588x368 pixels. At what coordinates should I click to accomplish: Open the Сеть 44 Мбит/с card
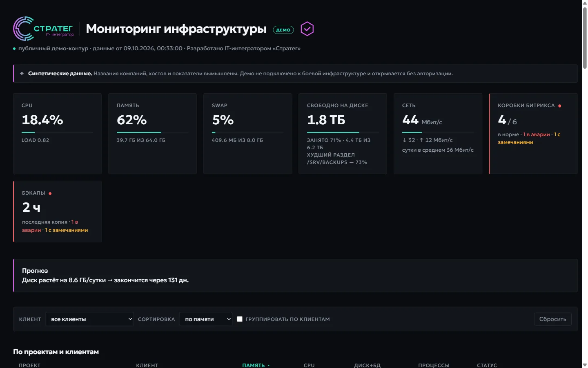coord(438,134)
